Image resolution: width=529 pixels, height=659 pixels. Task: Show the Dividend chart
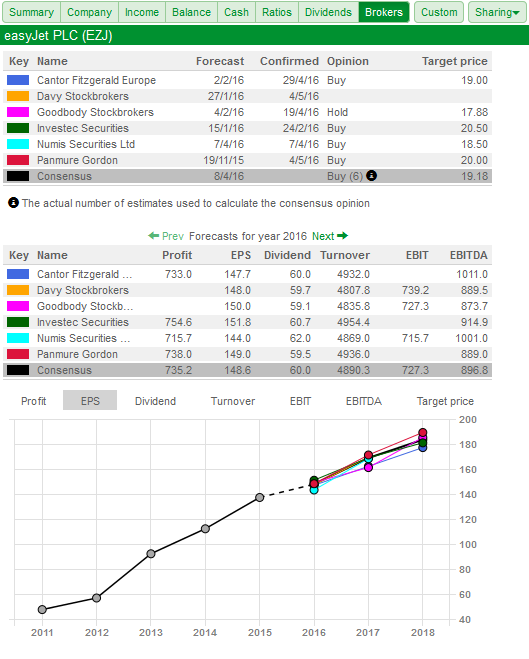155,401
